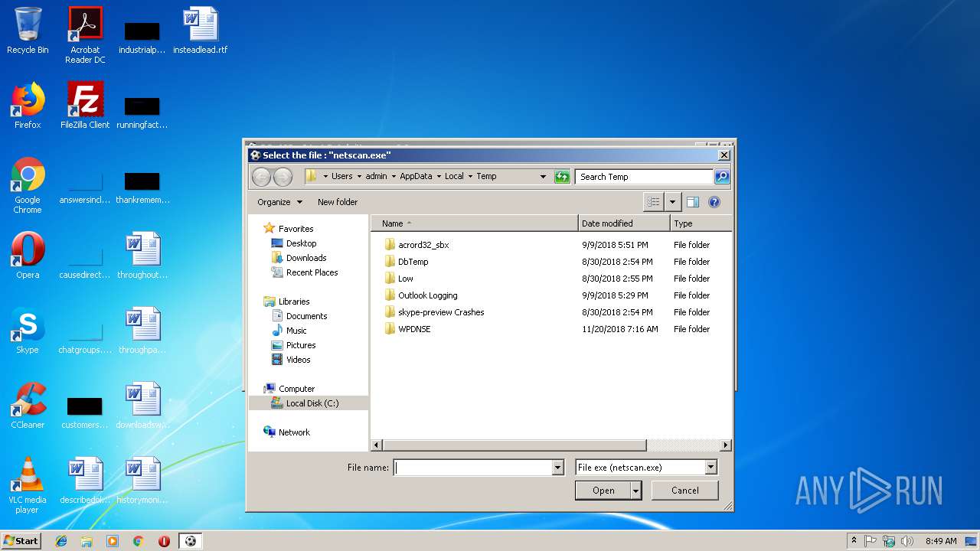Image resolution: width=980 pixels, height=551 pixels.
Task: Select the DbTemp folder
Action: [406, 262]
